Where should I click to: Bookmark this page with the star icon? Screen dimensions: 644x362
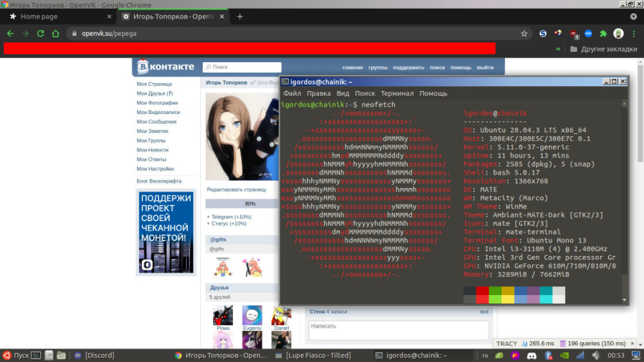point(524,33)
